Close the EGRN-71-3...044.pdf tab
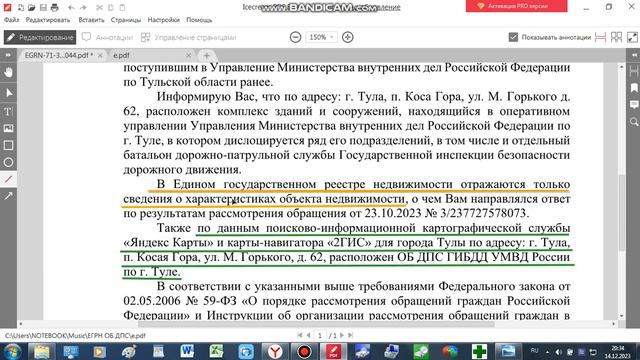640x360 pixels. (x=100, y=55)
